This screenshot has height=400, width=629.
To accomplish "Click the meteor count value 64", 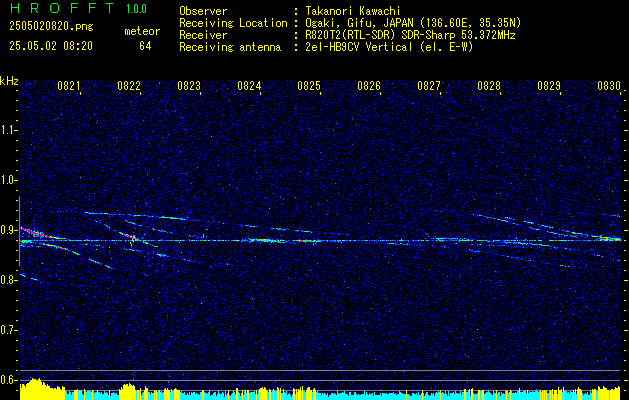I will tap(145, 46).
